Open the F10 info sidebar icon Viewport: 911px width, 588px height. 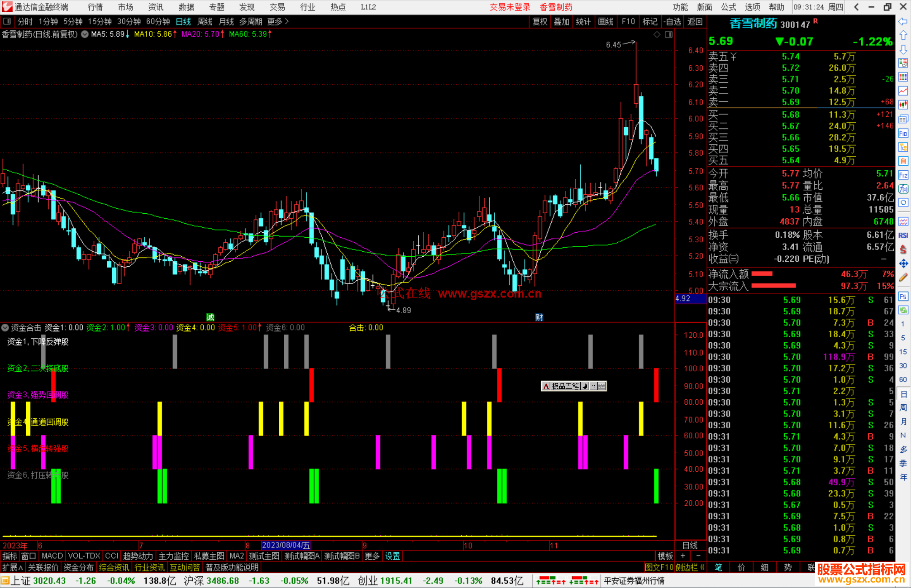click(903, 134)
